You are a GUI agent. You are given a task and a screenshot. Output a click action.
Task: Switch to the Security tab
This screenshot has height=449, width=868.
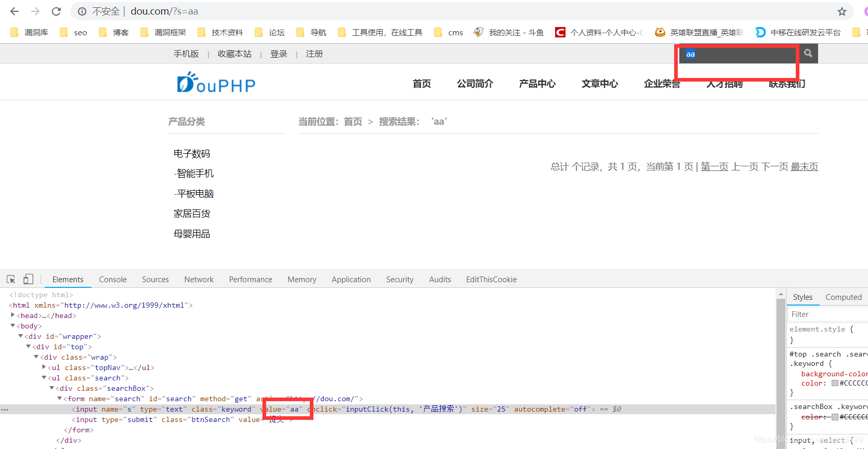point(400,280)
